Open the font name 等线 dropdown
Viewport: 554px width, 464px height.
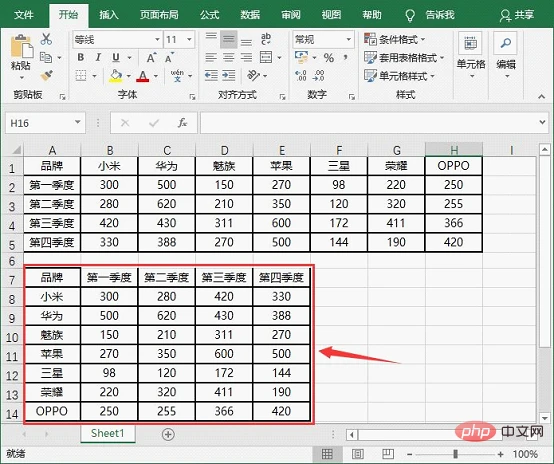[157, 39]
